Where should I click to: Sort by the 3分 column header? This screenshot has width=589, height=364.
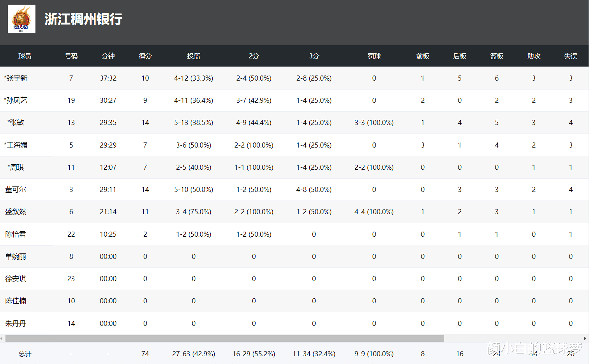[314, 56]
